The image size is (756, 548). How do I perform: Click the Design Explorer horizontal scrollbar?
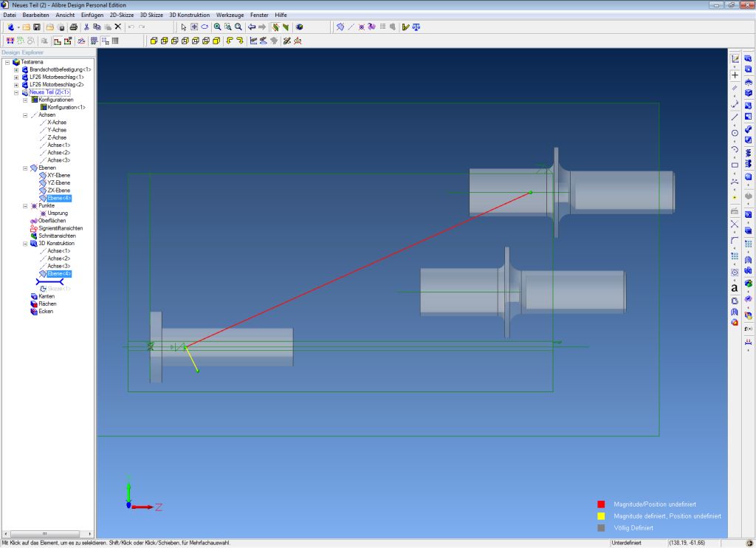48,533
